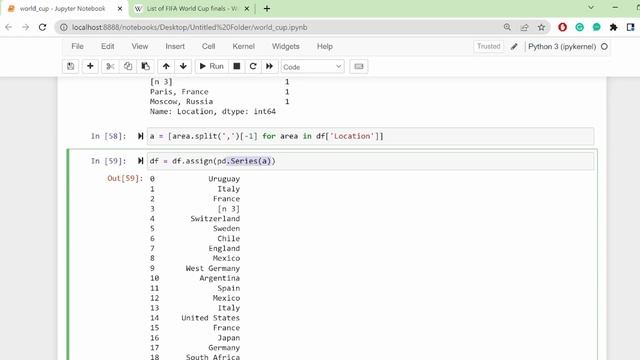The height and width of the screenshot is (360, 640).
Task: Open the tab search chevron
Action: pos(591,8)
